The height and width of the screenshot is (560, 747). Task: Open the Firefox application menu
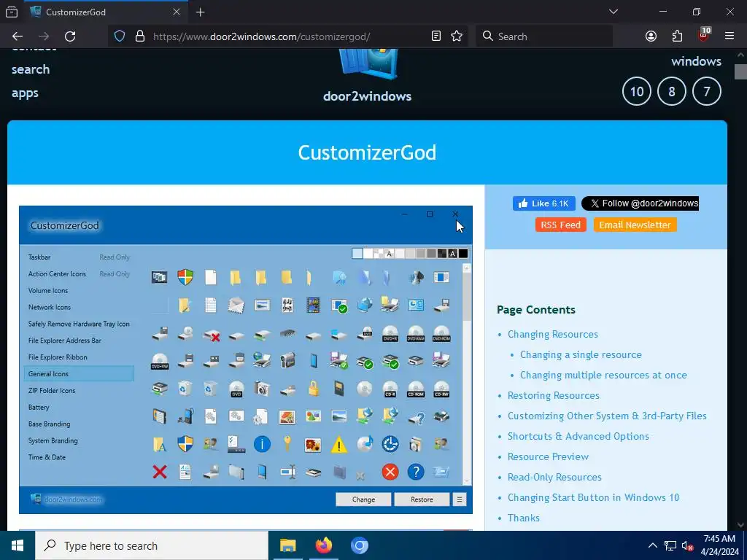pos(729,36)
